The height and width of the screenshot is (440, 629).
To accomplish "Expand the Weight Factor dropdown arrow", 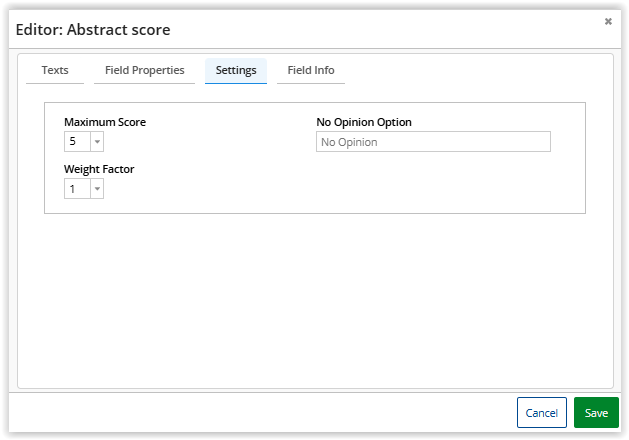I will coord(97,189).
